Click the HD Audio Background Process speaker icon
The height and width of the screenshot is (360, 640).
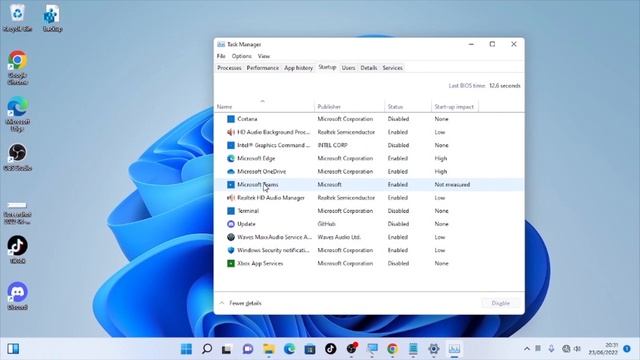click(x=231, y=132)
